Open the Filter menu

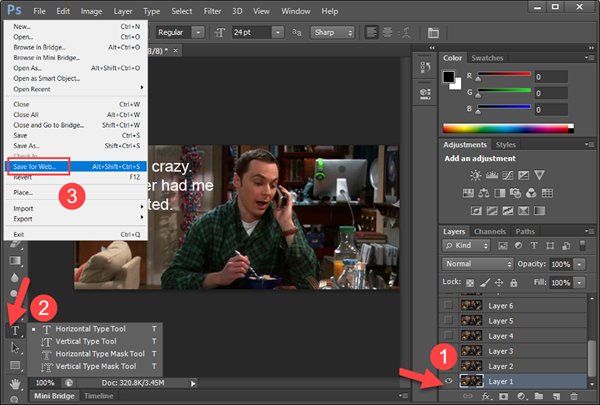click(212, 11)
